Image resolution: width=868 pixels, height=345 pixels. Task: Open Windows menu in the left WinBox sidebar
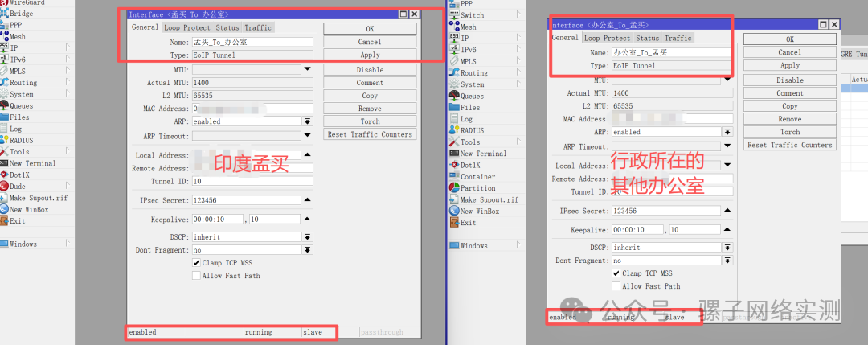(x=23, y=244)
